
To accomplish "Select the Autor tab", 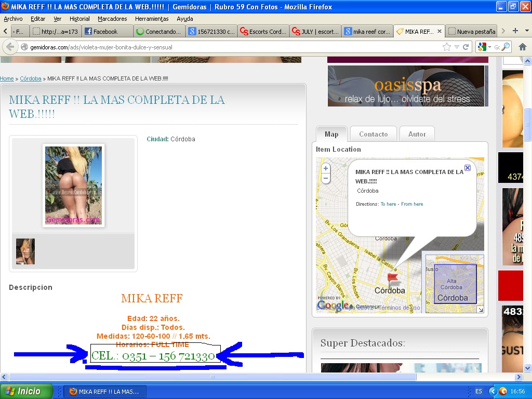I will [417, 134].
